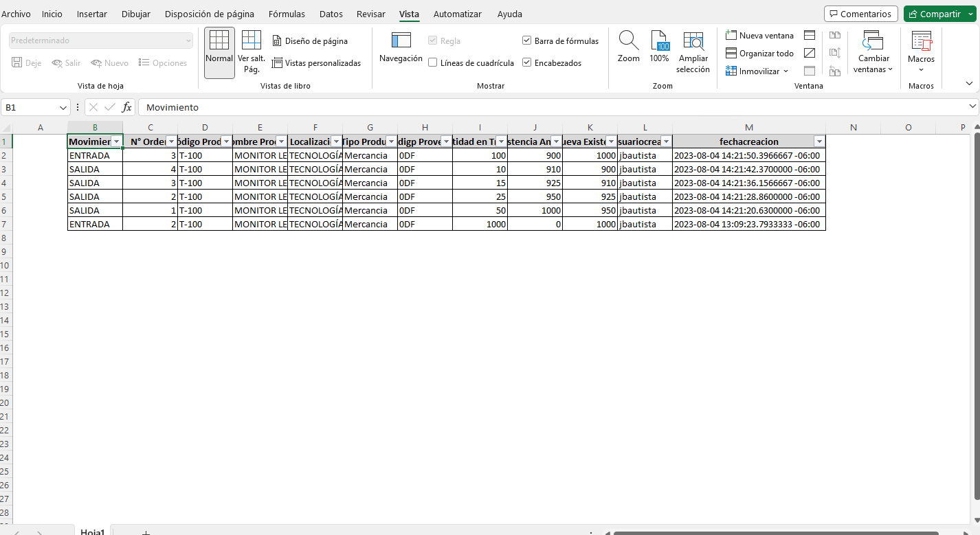
Task: Click the Comentarios button
Action: point(861,14)
